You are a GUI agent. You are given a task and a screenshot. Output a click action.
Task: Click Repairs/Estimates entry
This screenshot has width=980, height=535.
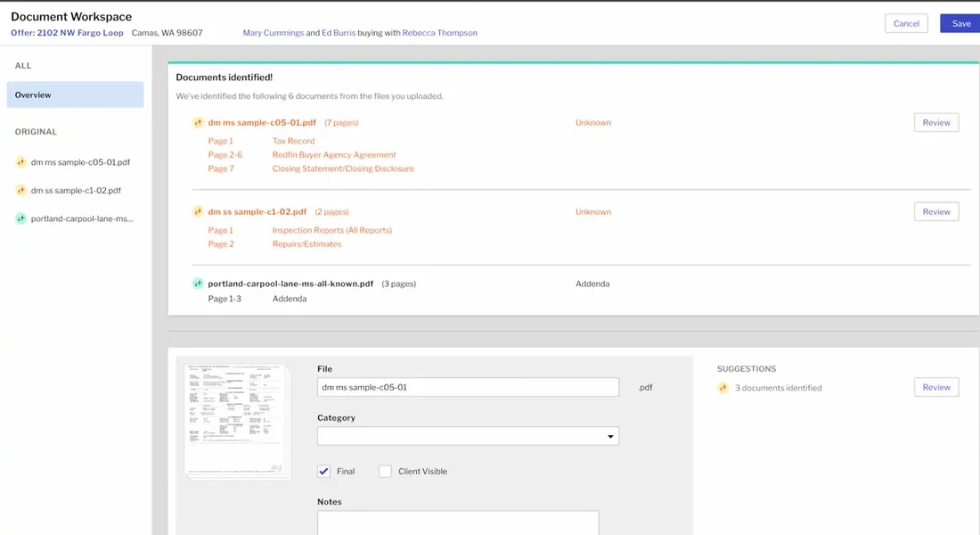pyautogui.click(x=306, y=244)
